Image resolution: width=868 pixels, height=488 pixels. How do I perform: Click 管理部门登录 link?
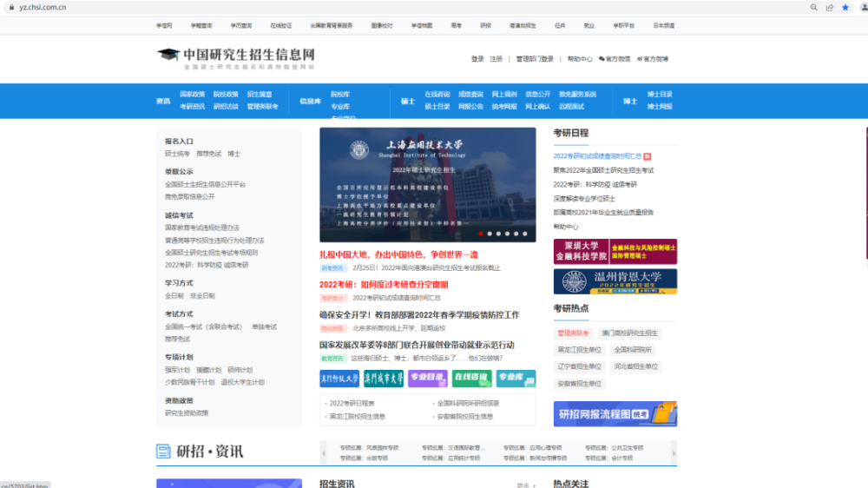click(x=535, y=59)
